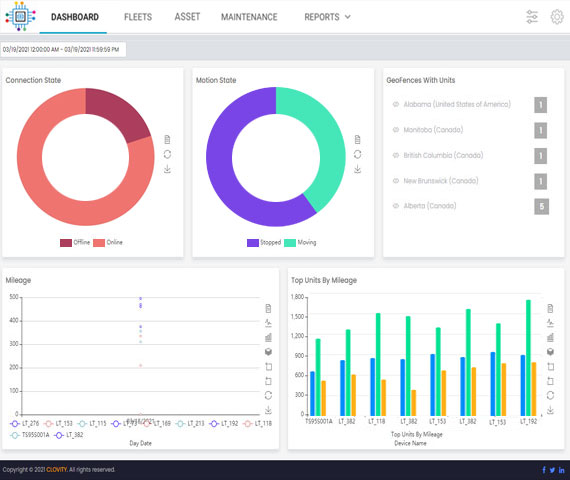Open the Twitter link in footer
Image resolution: width=570 pixels, height=480 pixels.
pos(552,470)
